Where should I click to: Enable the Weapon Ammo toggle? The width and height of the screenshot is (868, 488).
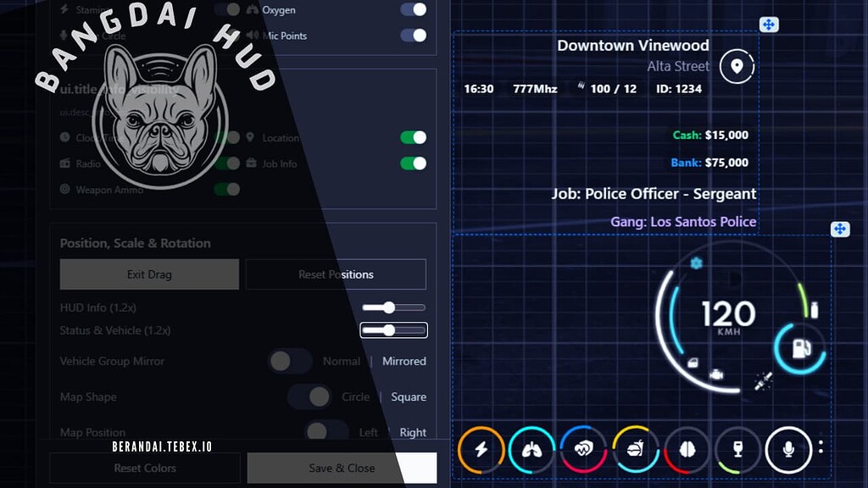pos(226,190)
